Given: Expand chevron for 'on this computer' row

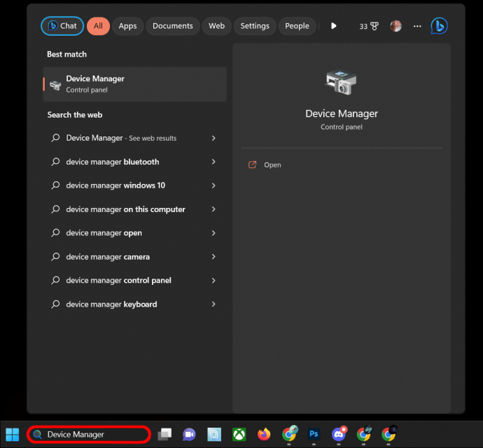Looking at the screenshot, I should [213, 209].
